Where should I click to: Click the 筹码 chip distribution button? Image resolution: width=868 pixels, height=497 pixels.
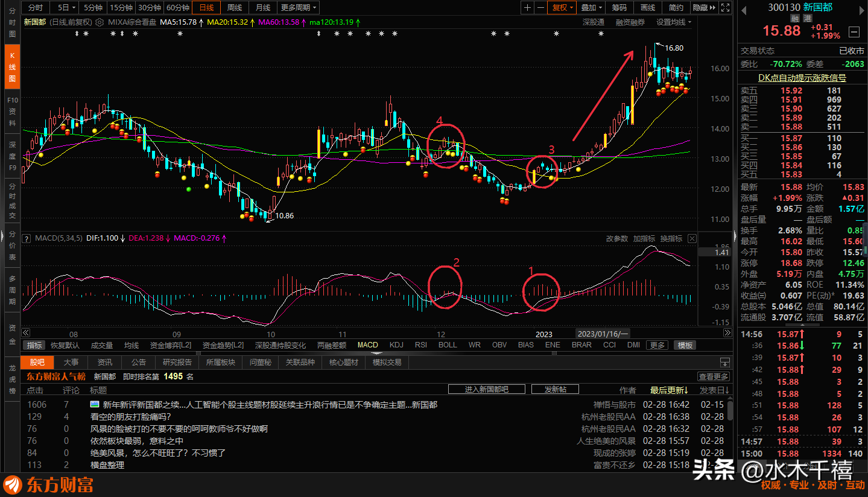[x=619, y=8]
